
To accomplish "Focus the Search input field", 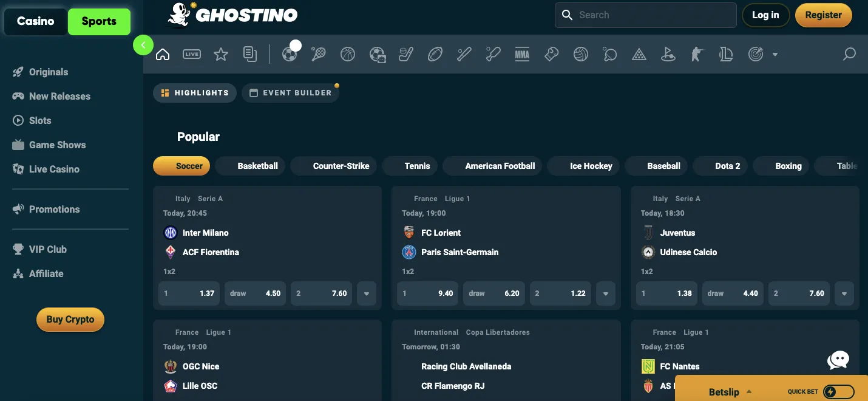I will [x=646, y=15].
